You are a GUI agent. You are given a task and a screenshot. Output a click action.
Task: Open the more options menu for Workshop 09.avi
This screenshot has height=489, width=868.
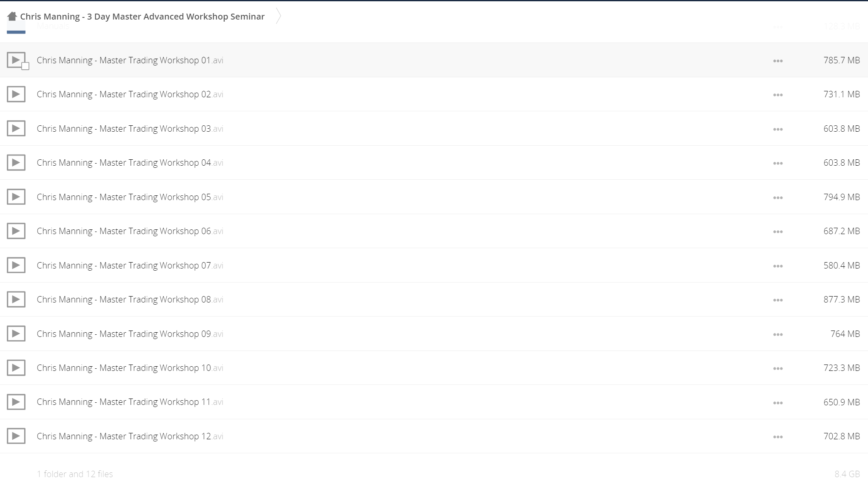[778, 335]
